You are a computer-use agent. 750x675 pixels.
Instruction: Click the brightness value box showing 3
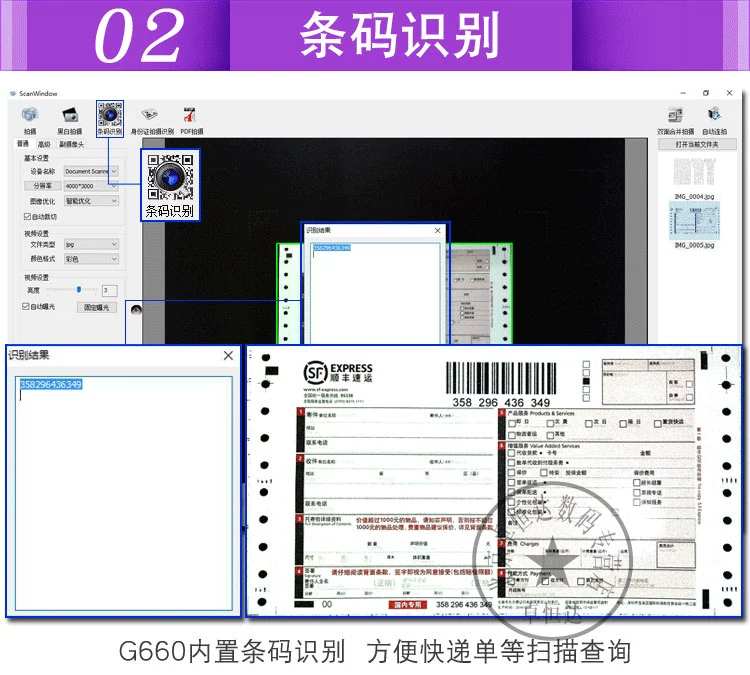click(x=110, y=290)
